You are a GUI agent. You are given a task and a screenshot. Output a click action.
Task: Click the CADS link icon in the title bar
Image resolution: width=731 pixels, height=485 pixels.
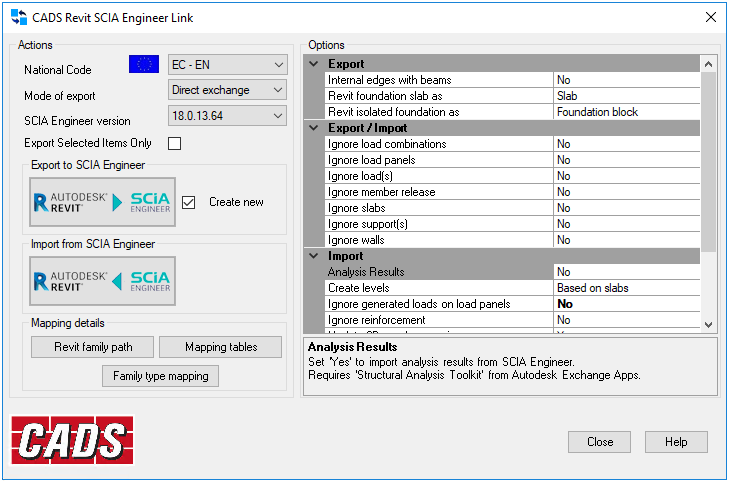(x=19, y=17)
